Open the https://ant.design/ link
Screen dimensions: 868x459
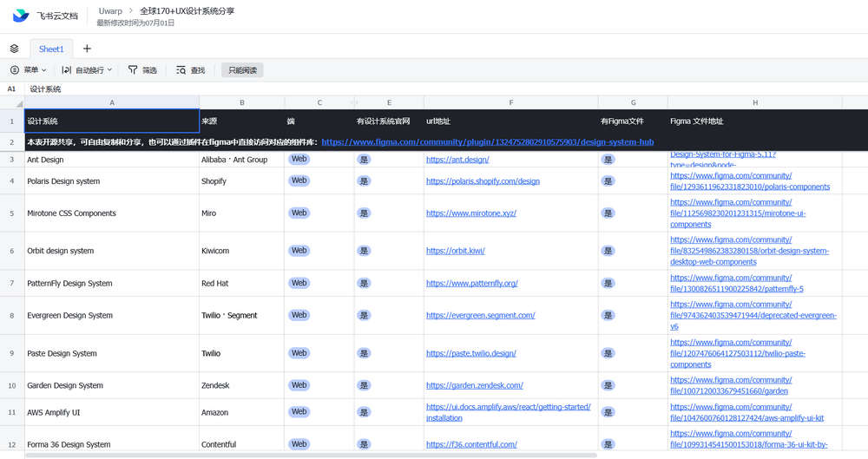pos(457,160)
